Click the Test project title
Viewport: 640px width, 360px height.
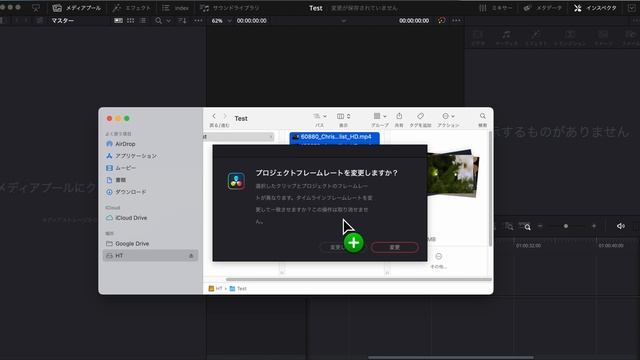316,8
